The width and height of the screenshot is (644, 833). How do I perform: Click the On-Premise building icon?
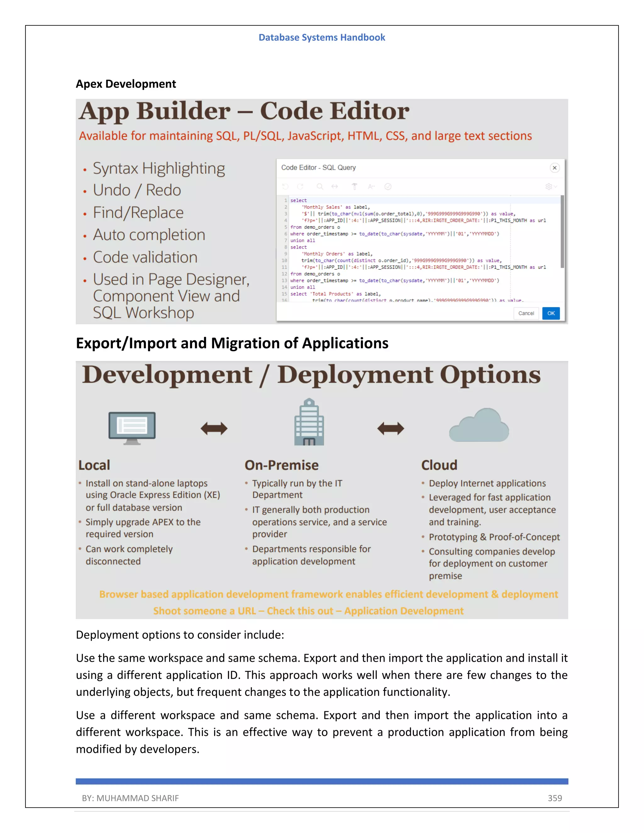click(309, 422)
